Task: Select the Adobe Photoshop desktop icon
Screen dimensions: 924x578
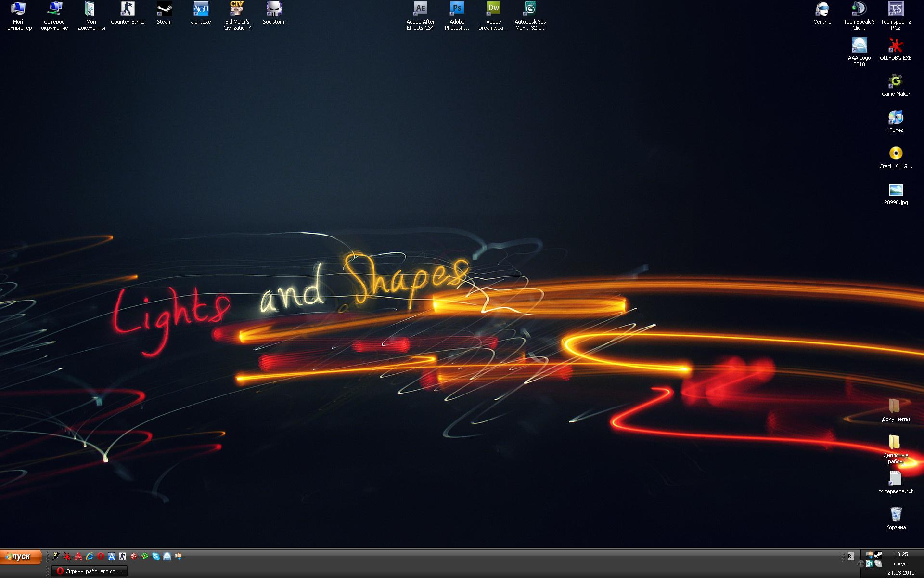Action: coord(457,9)
